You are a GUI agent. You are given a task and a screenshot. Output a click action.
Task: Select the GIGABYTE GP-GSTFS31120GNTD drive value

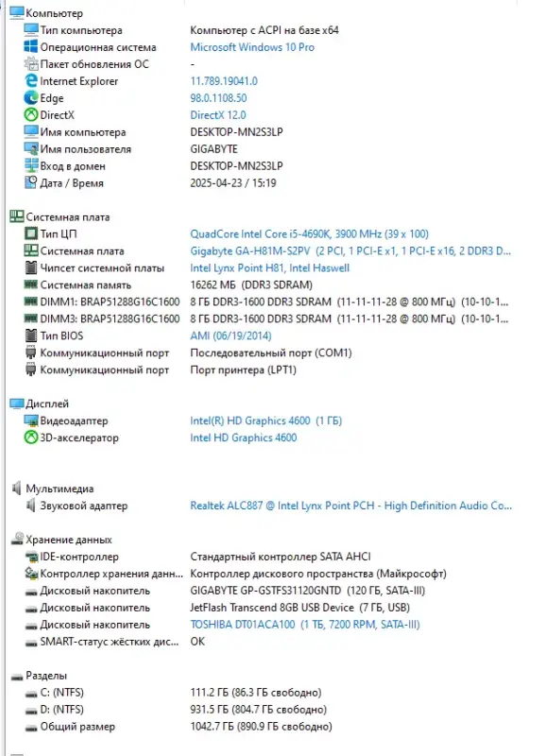[x=307, y=590]
